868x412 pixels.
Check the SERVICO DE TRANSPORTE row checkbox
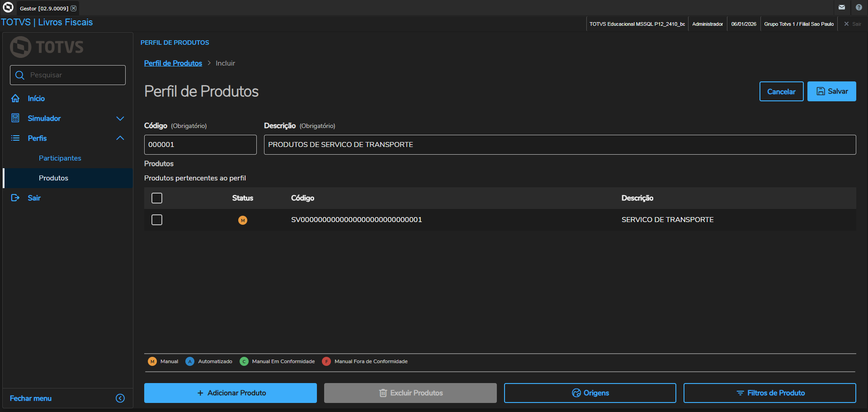[157, 220]
